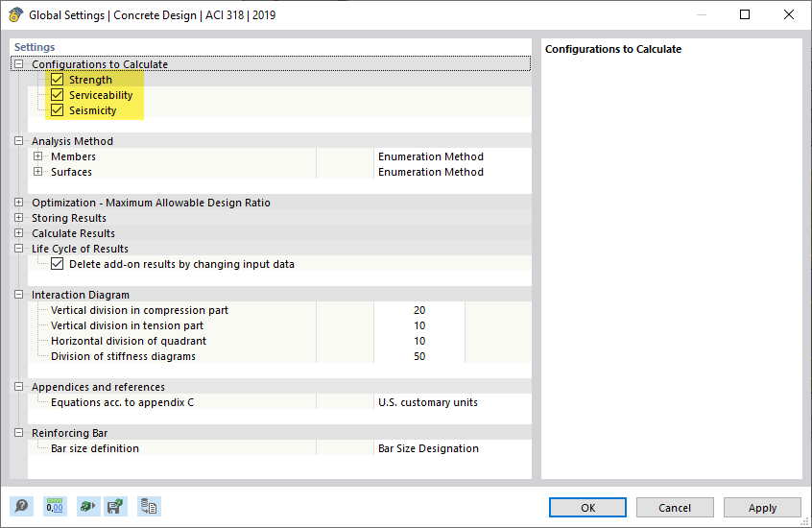Click the save settings as default icon
The width and height of the screenshot is (812, 528).
pos(116,506)
